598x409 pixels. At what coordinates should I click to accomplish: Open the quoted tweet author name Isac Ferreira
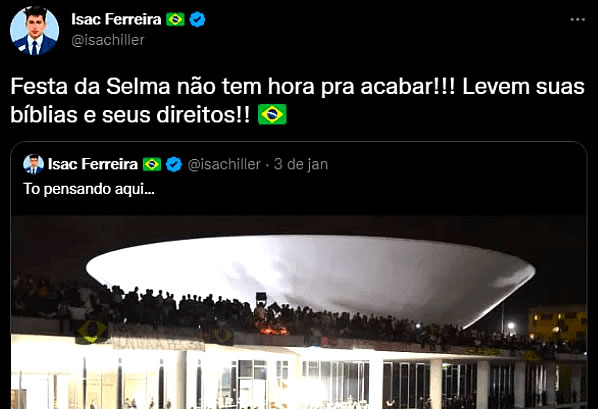[x=93, y=164]
